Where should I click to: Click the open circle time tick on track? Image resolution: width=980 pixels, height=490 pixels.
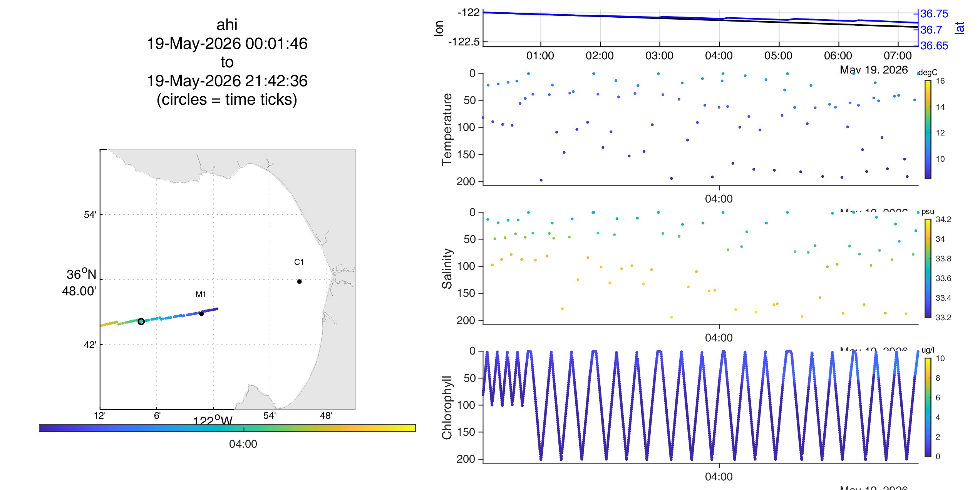(x=141, y=321)
